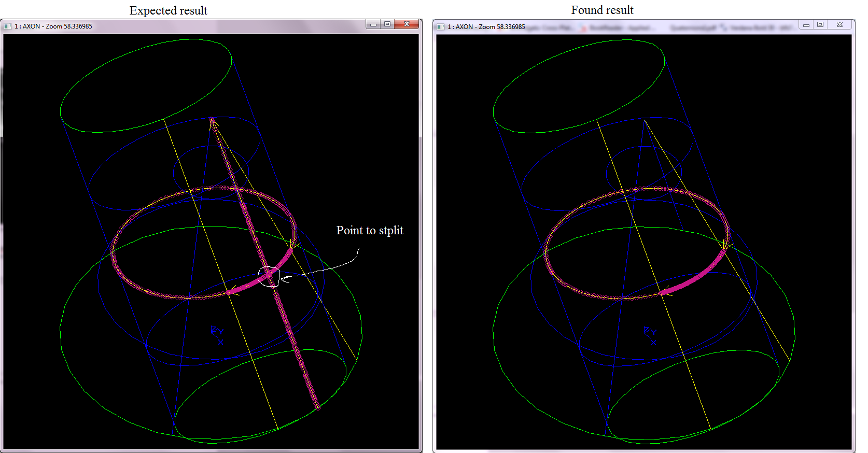Select the yellow arrowhead at top of left view
This screenshot has height=453, width=868.
(213, 121)
